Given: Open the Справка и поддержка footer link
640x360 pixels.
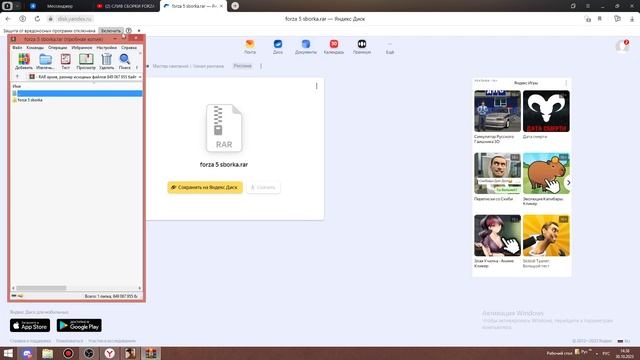Looking at the screenshot, I should coord(30,341).
